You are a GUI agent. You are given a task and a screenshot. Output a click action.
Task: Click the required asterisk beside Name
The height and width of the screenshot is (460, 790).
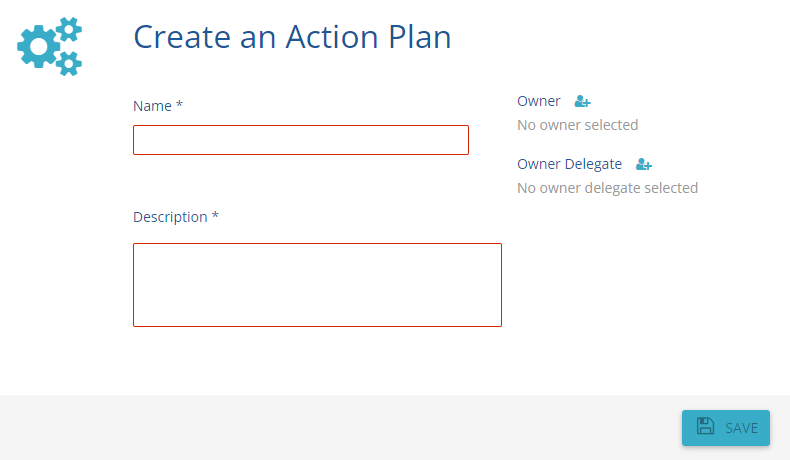179,104
